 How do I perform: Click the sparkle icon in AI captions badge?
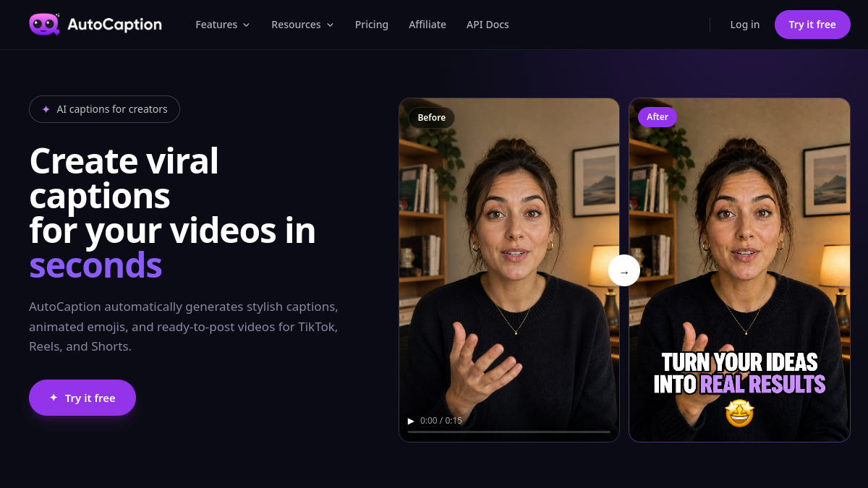point(46,109)
